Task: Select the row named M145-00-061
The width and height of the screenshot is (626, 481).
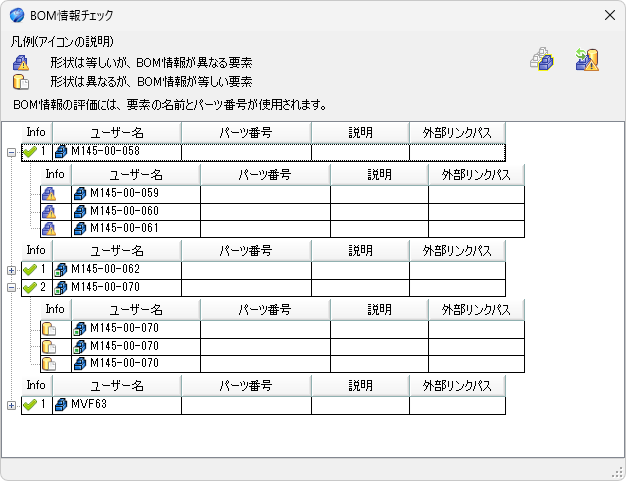Action: 283,229
